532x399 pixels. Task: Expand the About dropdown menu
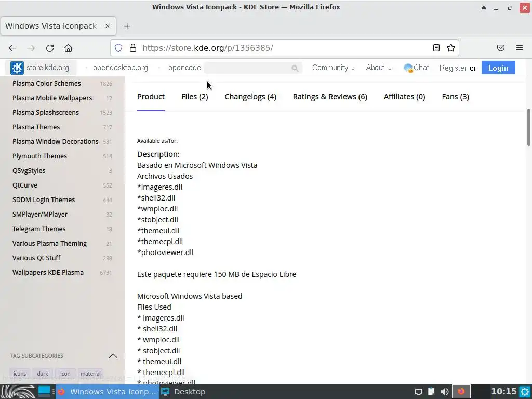pyautogui.click(x=379, y=68)
